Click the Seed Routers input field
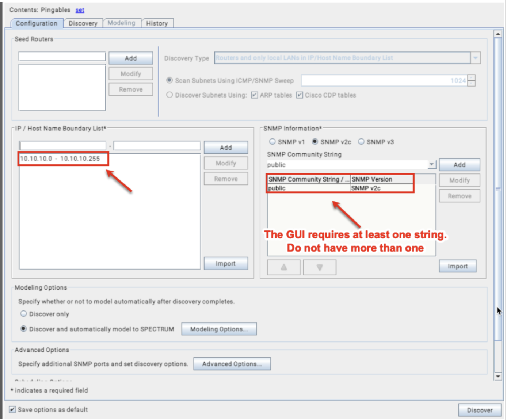This screenshot has height=420, width=507. tap(62, 56)
